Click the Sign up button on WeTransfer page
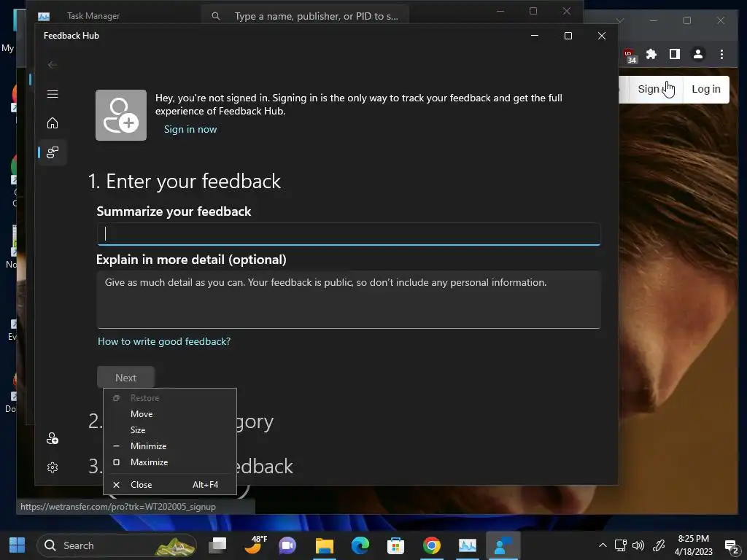747x560 pixels. coord(656,89)
